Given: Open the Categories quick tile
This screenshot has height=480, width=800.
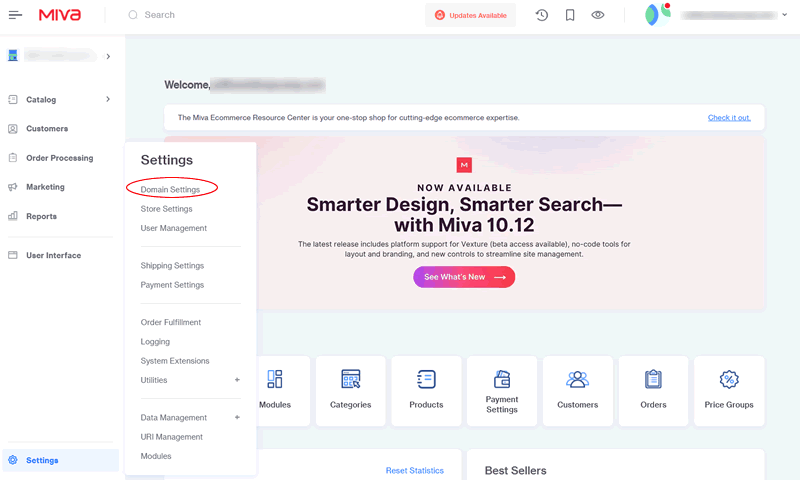Looking at the screenshot, I should click(x=350, y=391).
